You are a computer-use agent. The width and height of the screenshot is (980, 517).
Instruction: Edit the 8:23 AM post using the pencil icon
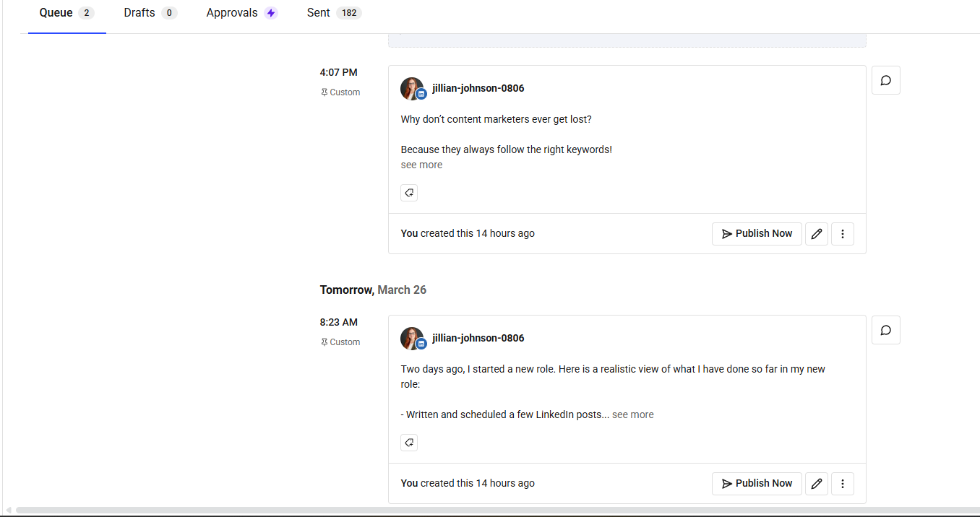pos(816,483)
